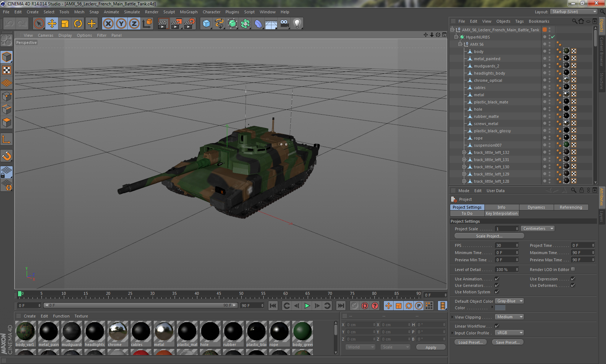Screen dimensions: 606x364
Task: Open Centimeters unit dropdown
Action: [538, 228]
